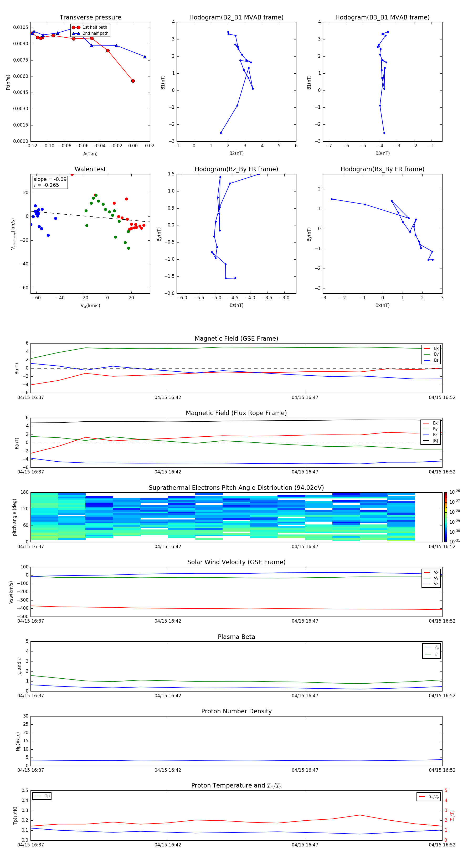Click the 'Transverse pressure' plot title
Screen dimensions: 473x868
coord(90,18)
